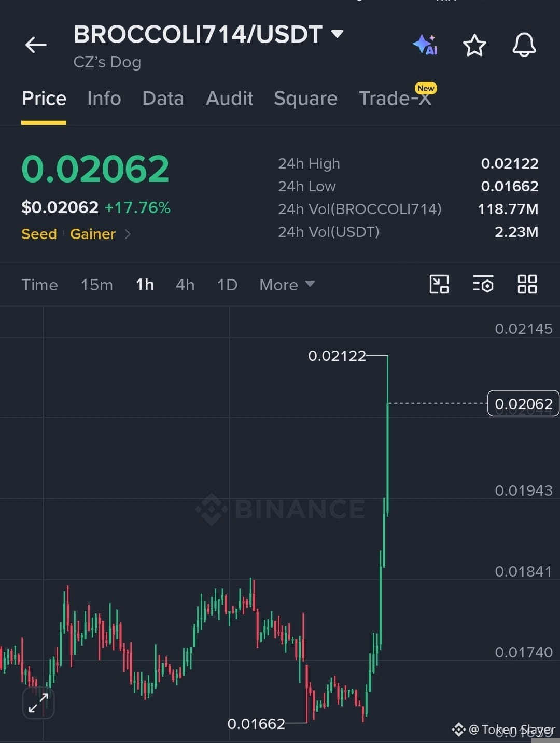560x743 pixels.
Task: Switch to the Square tab
Action: [305, 99]
